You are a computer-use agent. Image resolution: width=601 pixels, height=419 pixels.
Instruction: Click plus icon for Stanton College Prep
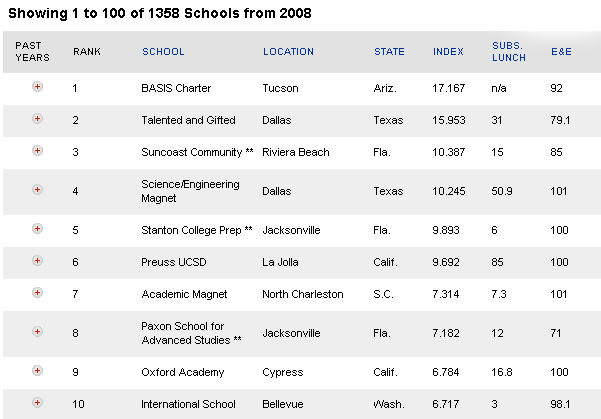tap(37, 229)
